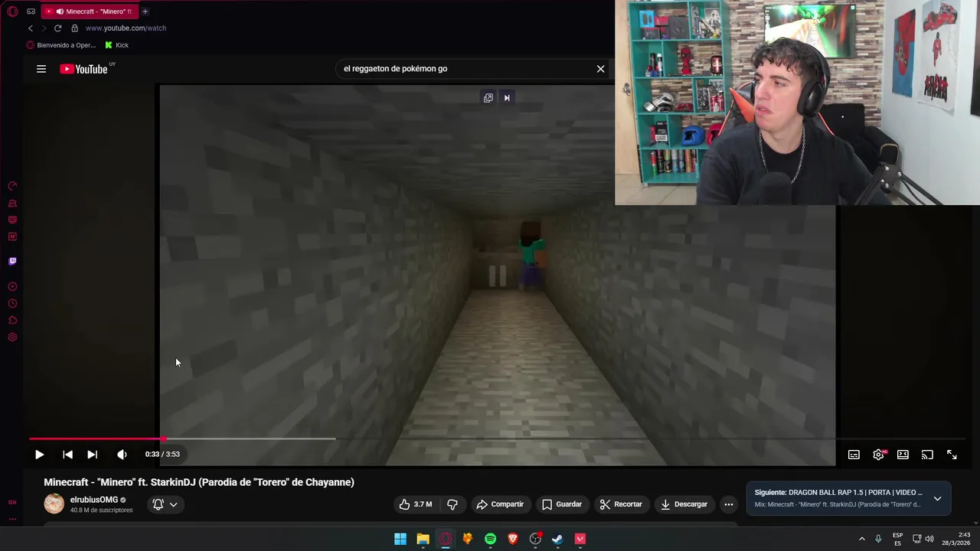Open the 'Bienvenido a Oper...' bookmark

(61, 45)
